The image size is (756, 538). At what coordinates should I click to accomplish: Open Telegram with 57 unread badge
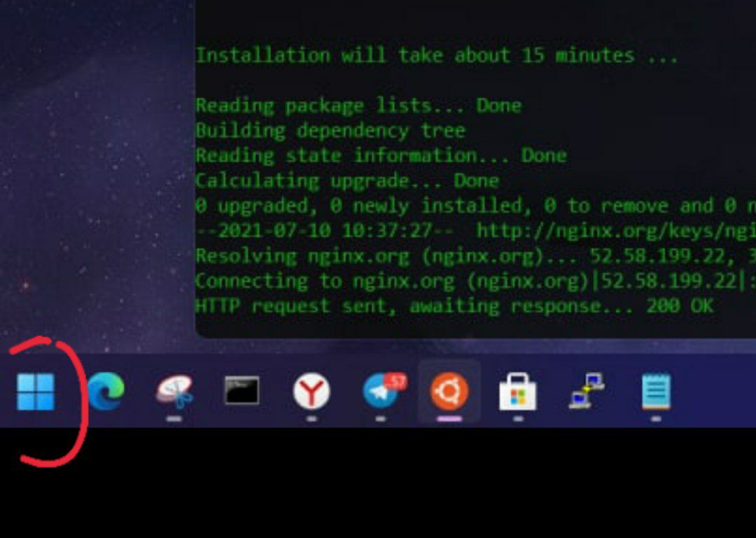(x=384, y=390)
